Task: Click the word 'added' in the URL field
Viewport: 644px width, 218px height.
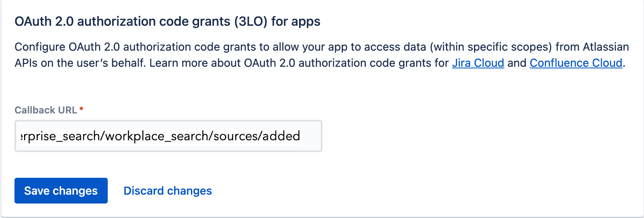Action: point(281,136)
